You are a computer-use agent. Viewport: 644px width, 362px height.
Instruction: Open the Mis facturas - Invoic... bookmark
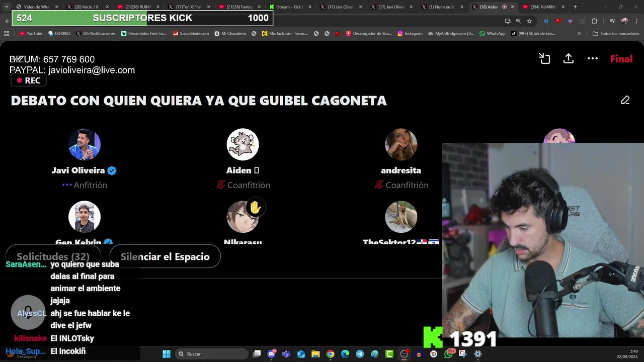(285, 33)
